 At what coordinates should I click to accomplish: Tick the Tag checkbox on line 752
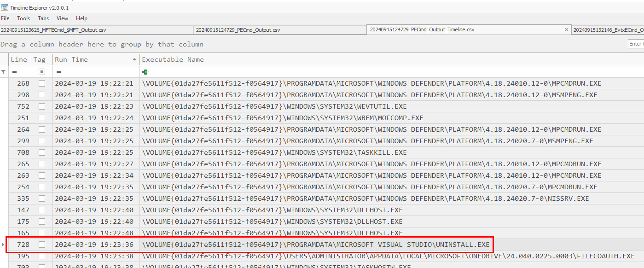coord(42,106)
